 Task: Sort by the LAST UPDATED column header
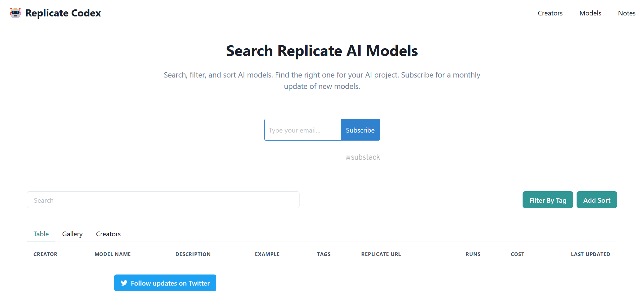(590, 254)
